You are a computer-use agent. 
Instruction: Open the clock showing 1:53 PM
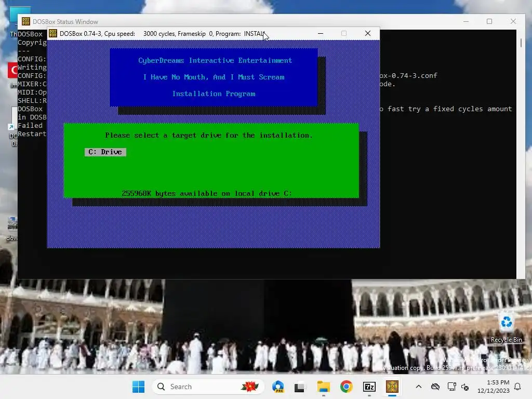point(494,387)
